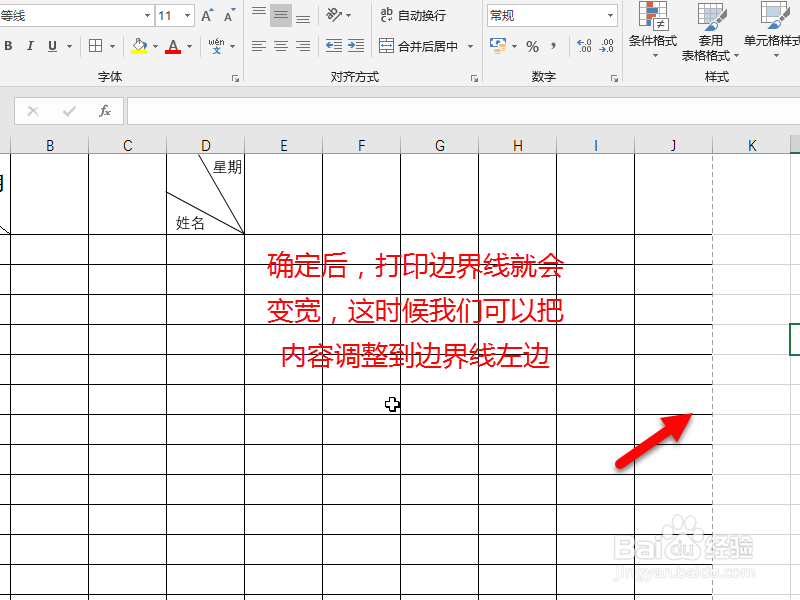This screenshot has height=600, width=800.
Task: Click the wén phonetic guide icon
Action: coord(216,46)
